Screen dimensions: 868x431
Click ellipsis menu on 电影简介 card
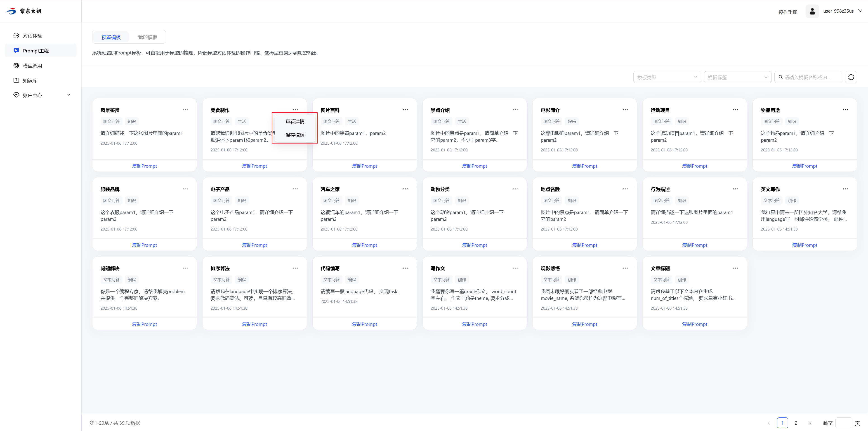[x=625, y=110]
